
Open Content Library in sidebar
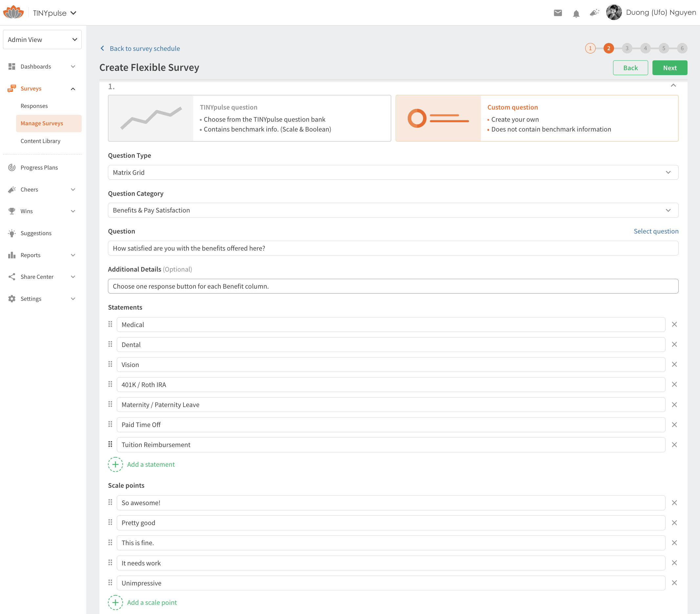(40, 141)
